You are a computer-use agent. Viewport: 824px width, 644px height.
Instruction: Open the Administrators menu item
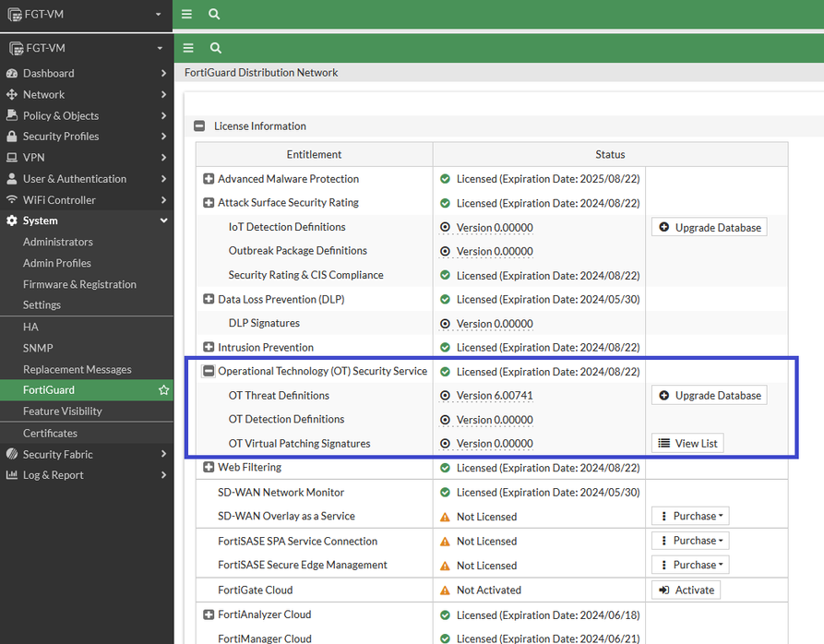point(58,242)
